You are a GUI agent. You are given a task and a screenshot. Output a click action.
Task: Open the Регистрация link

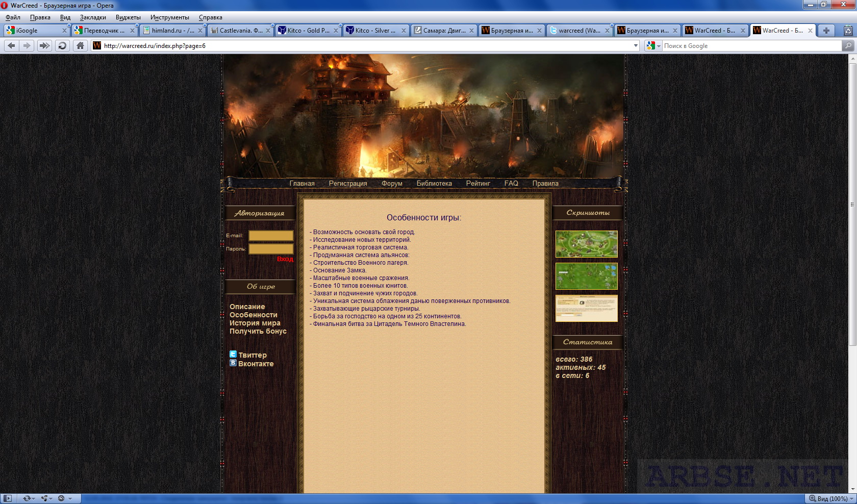pos(348,183)
